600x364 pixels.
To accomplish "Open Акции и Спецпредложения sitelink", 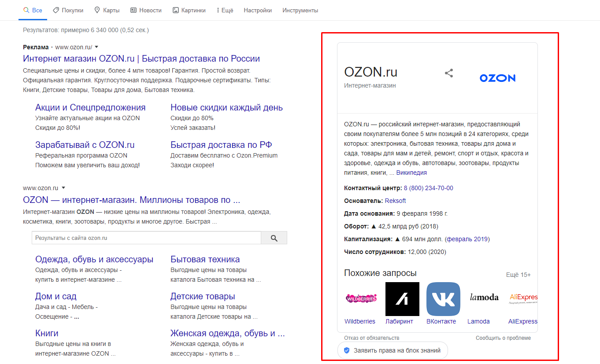I will [90, 108].
